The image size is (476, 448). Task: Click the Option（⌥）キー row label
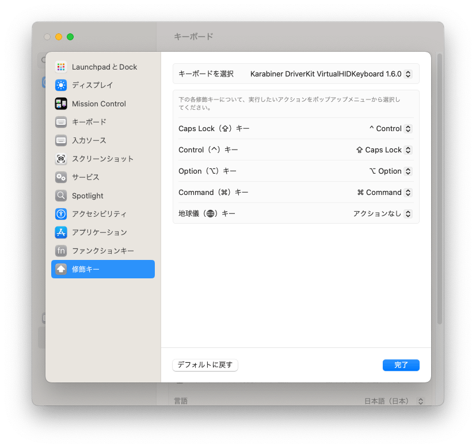(207, 171)
